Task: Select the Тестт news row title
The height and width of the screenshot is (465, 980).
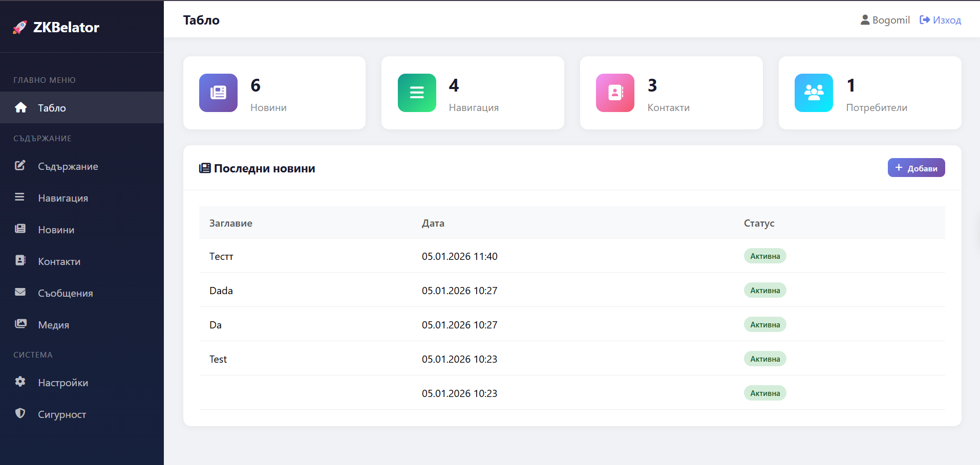Action: click(x=221, y=256)
